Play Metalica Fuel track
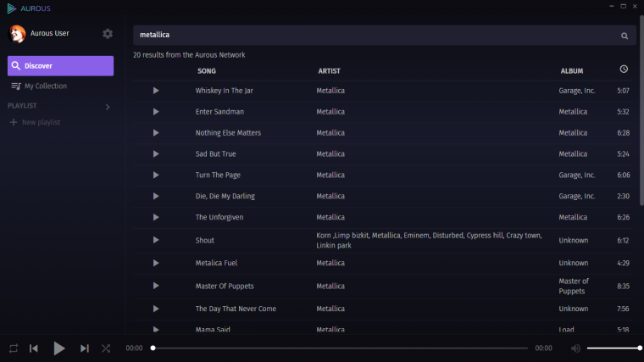 [156, 263]
